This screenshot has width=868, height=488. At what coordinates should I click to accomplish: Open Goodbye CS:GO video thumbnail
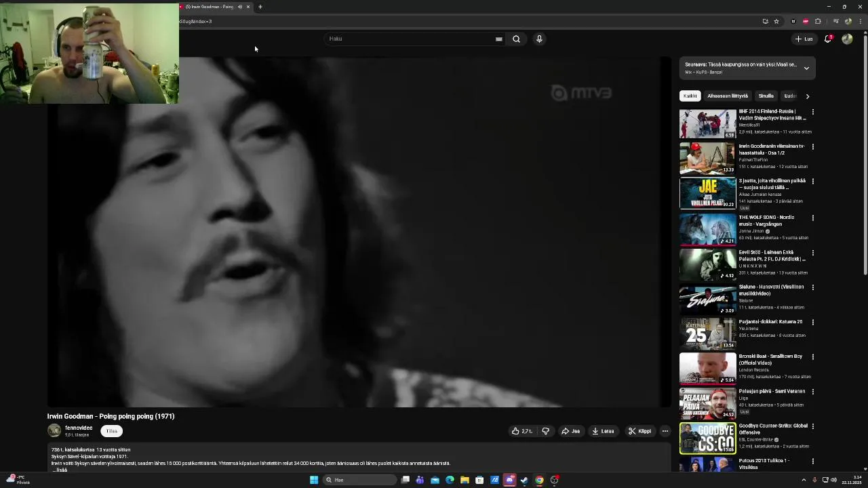[707, 439]
